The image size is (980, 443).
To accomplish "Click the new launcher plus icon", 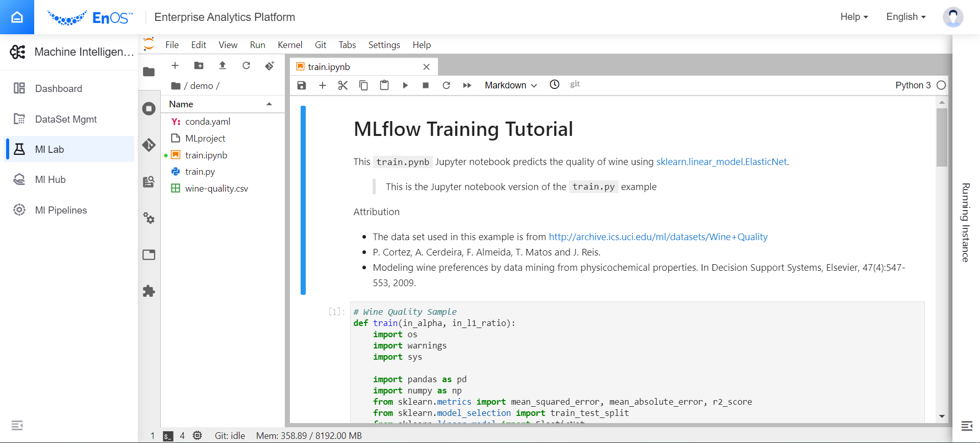I will pyautogui.click(x=175, y=65).
